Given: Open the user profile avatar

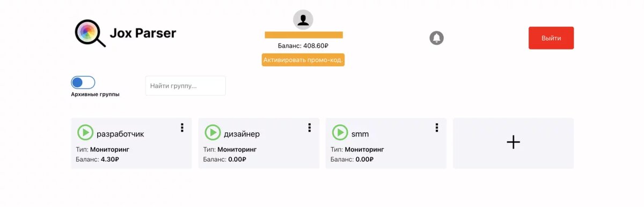Looking at the screenshot, I should click(x=303, y=20).
